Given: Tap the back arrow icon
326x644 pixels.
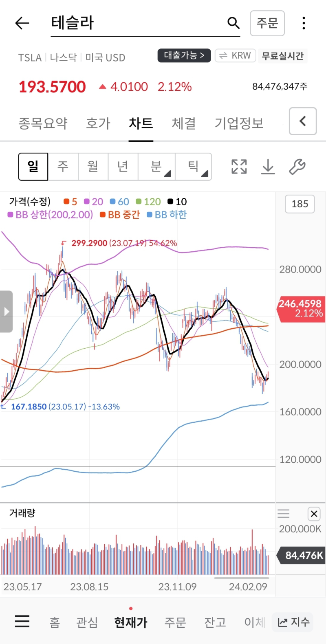Looking at the screenshot, I should tap(22, 23).
